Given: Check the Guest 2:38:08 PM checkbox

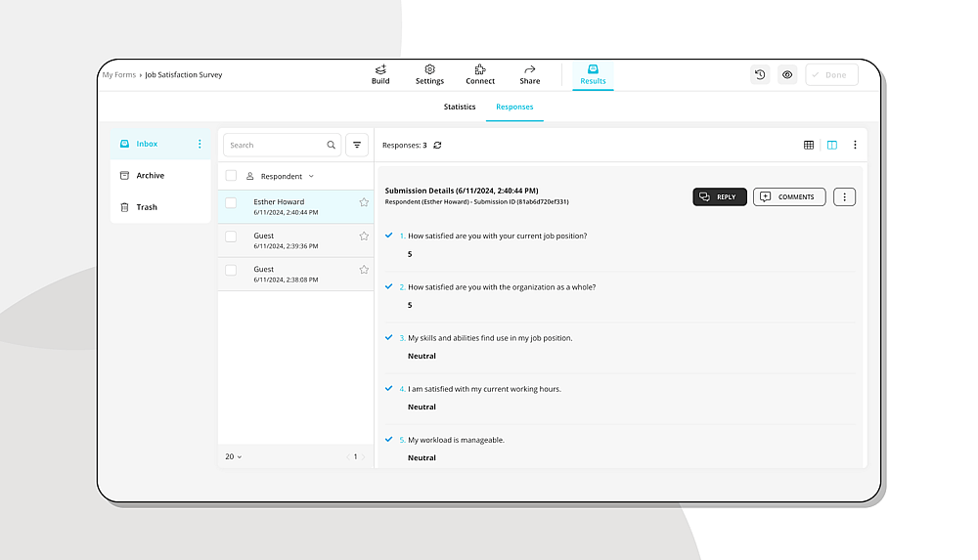Looking at the screenshot, I should tap(231, 270).
